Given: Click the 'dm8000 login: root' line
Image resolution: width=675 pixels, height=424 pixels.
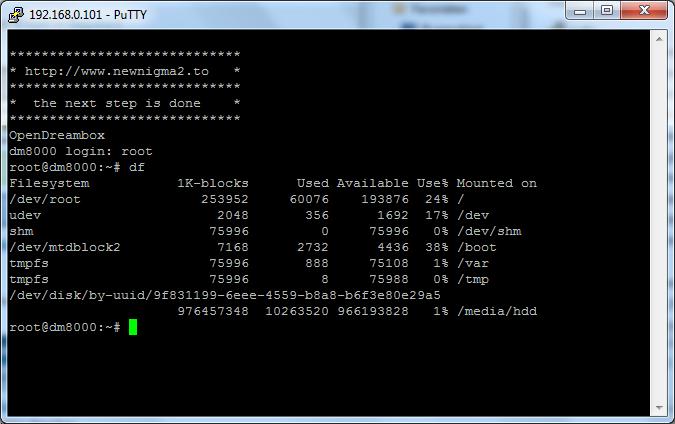Looking at the screenshot, I should tap(81, 151).
